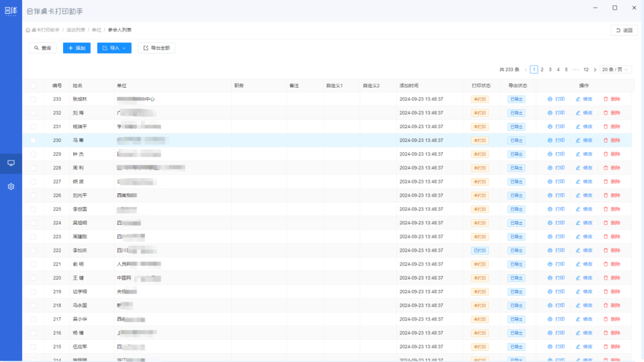Select current page 1 in pagination

534,70
